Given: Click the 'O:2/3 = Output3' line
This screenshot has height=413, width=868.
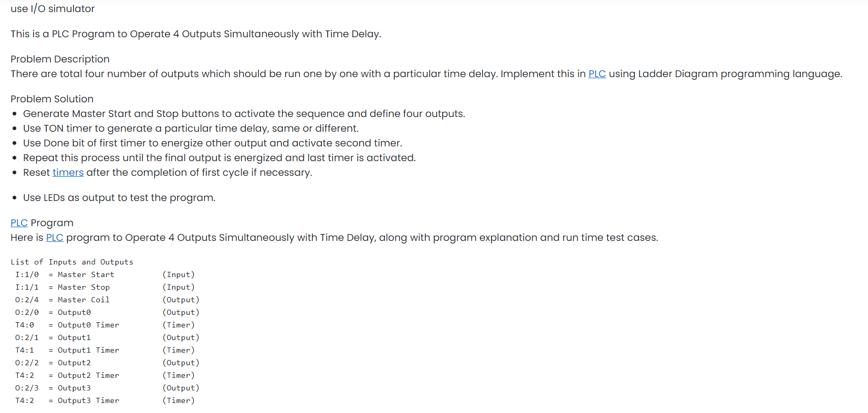Looking at the screenshot, I should point(107,388).
